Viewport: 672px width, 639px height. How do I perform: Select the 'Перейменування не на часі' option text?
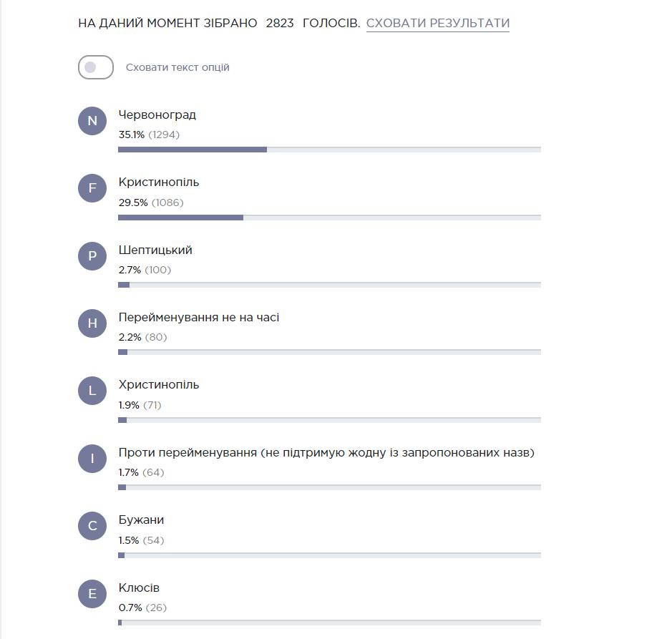point(199,317)
